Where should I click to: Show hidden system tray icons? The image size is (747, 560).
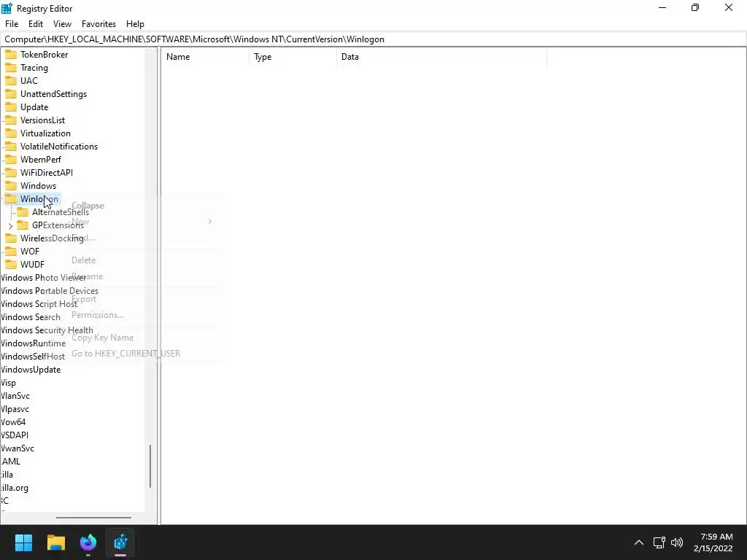(x=639, y=542)
